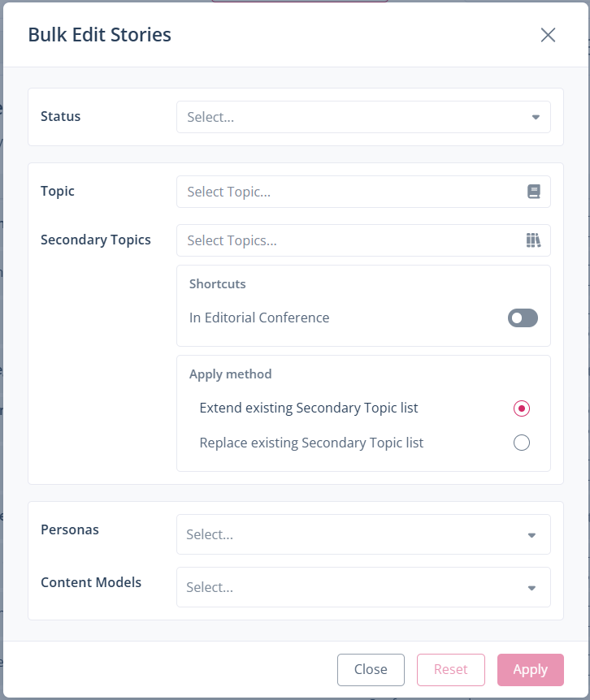Click the Replace existing Secondary Topic list label
The height and width of the screenshot is (700, 590).
[311, 443]
